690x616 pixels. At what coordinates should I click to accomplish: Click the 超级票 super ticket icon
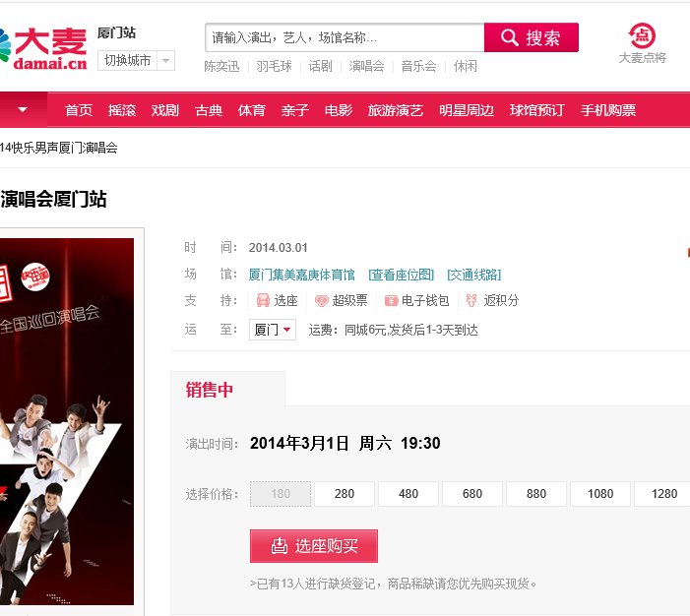[322, 300]
